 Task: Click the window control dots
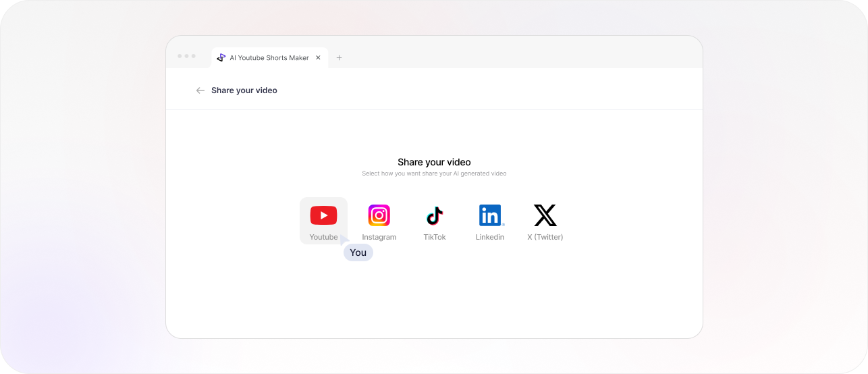tap(186, 56)
